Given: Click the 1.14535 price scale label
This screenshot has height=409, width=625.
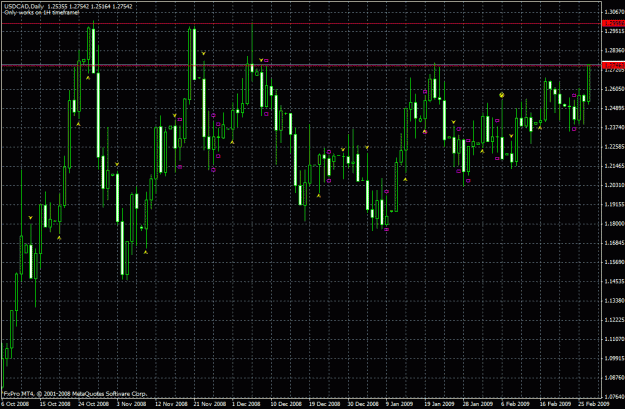Looking at the screenshot, I should (x=614, y=281).
